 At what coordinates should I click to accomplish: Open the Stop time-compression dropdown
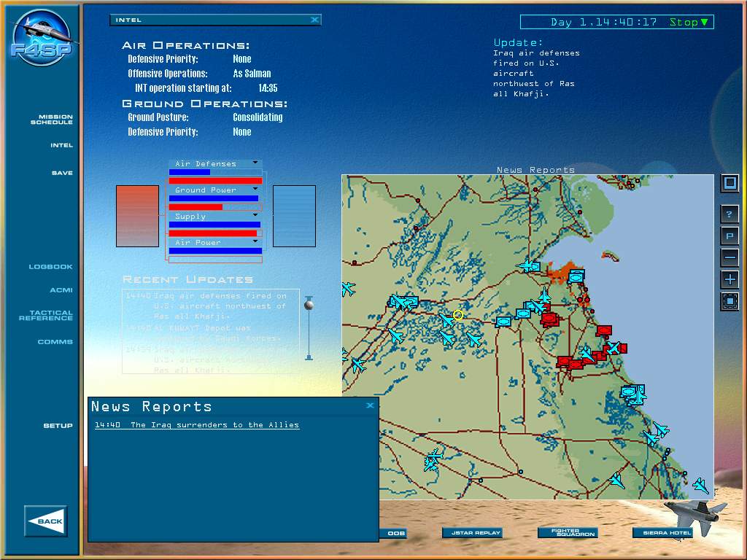689,22
